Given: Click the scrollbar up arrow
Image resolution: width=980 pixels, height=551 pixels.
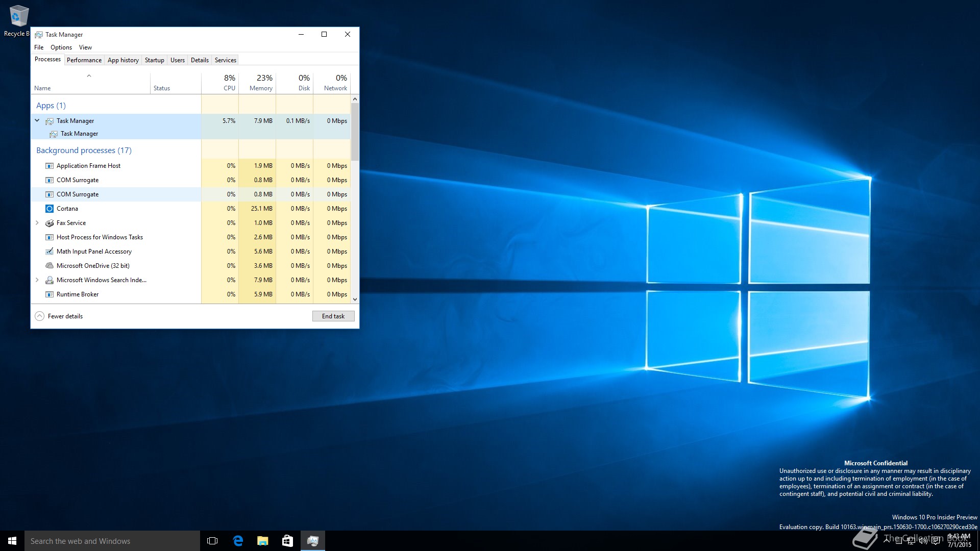Looking at the screenshot, I should pos(355,99).
